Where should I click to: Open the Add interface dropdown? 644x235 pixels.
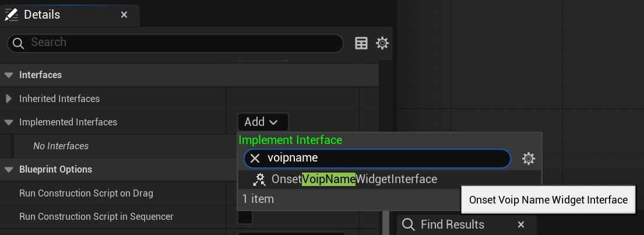[x=263, y=122]
